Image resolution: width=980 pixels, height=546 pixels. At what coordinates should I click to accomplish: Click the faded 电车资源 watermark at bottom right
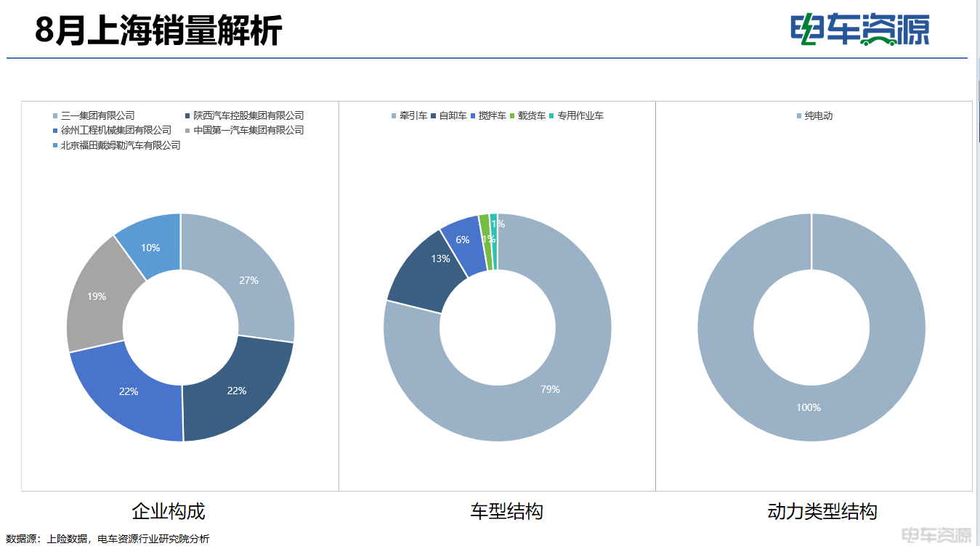tap(936, 535)
